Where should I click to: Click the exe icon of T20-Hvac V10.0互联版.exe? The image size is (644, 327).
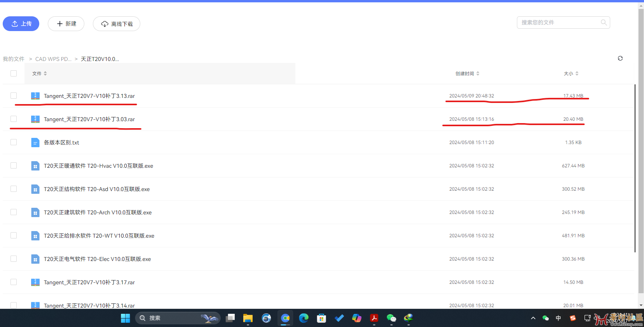[x=35, y=166]
